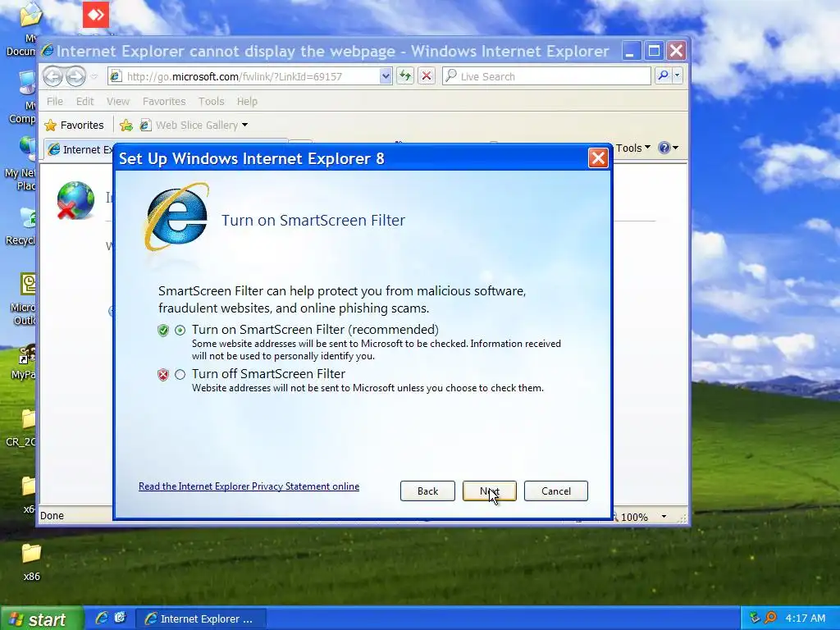Viewport: 840px width, 630px height.
Task: Click the Back button in setup dialog
Action: (x=427, y=491)
